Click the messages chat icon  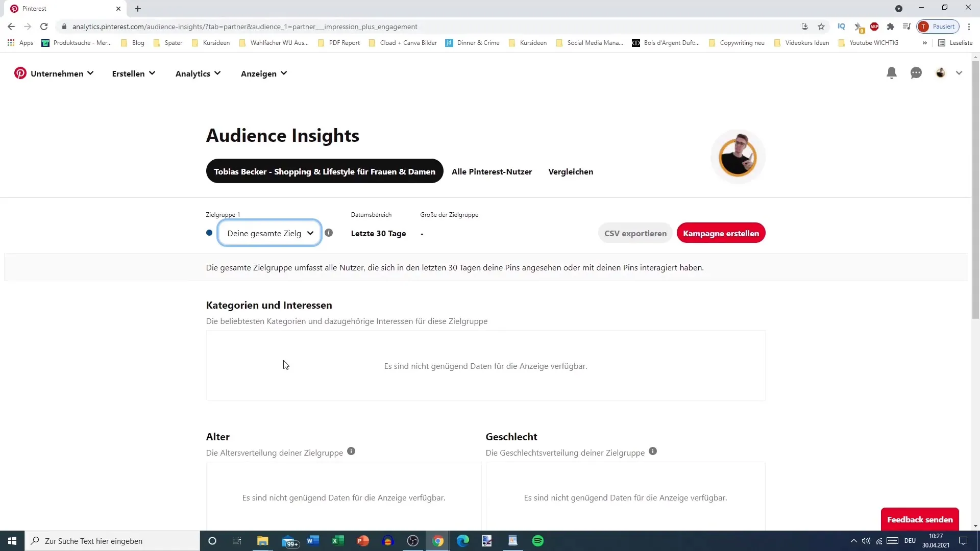917,72
